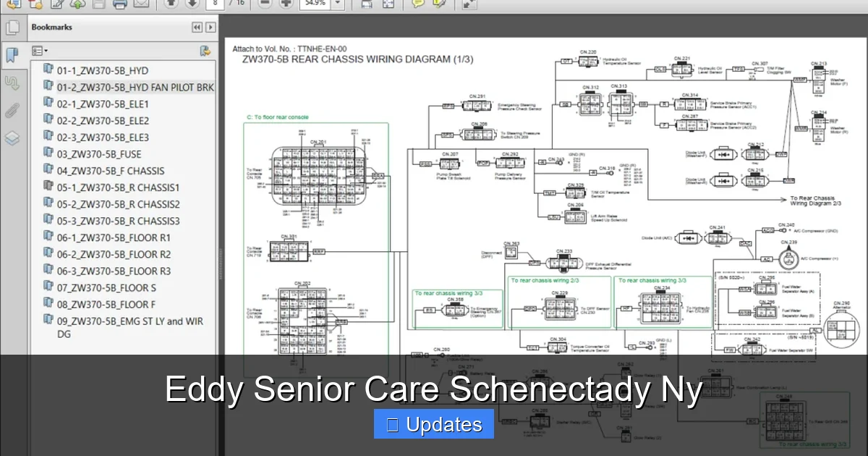Toggle the Bookmarks panel icon in sidebar
Image resolution: width=868 pixels, height=456 pixels.
(12, 55)
